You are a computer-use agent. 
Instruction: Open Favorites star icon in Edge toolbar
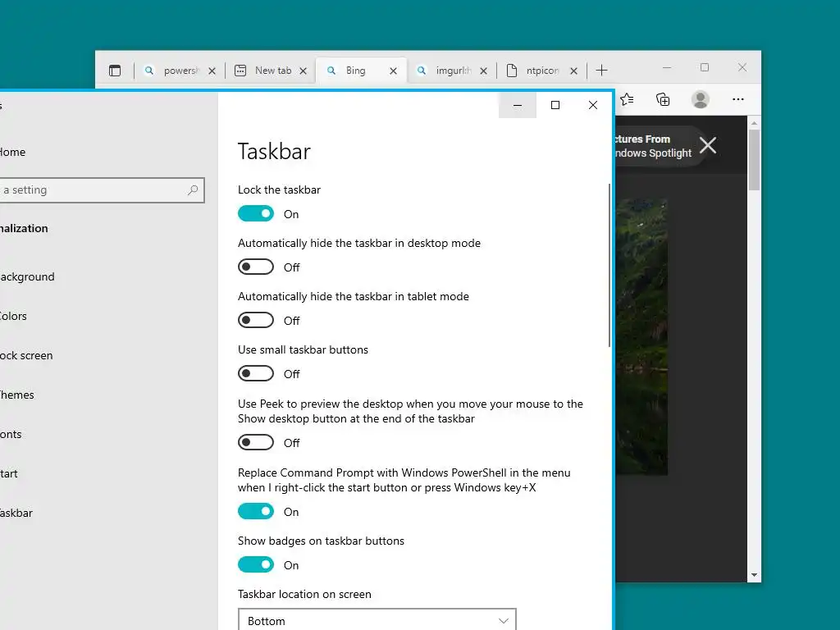pyautogui.click(x=628, y=99)
